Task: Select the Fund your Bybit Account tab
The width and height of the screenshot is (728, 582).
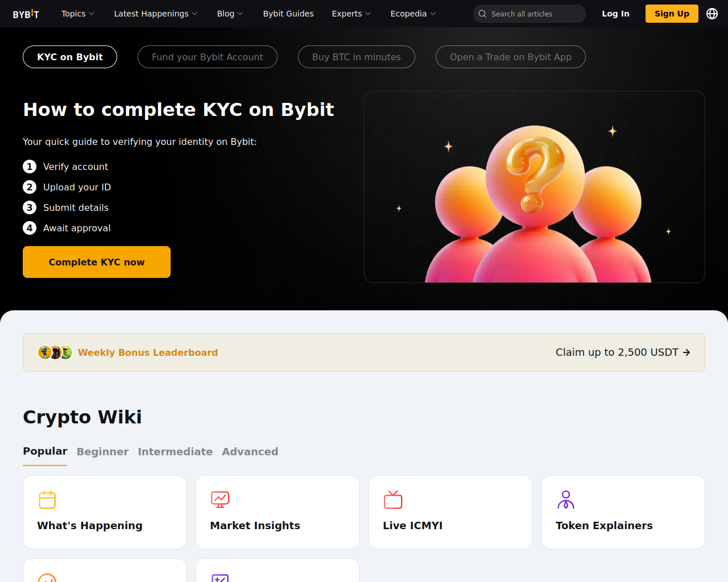Action: pos(208,57)
